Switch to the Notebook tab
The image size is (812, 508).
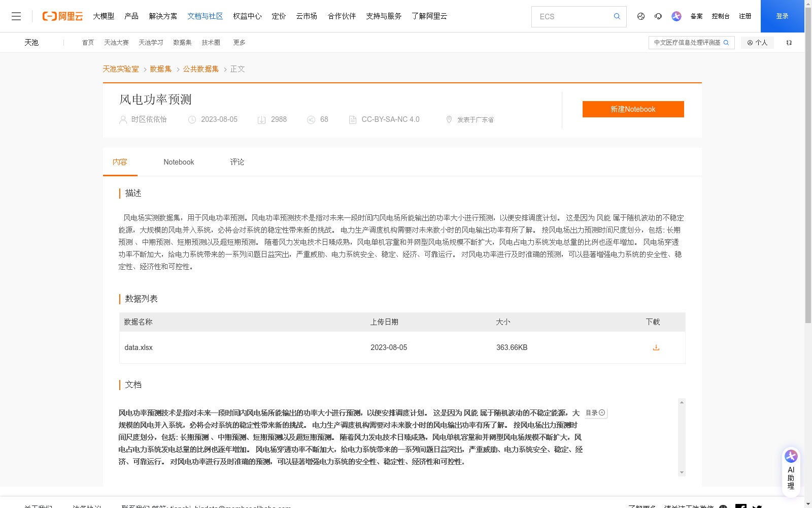179,162
